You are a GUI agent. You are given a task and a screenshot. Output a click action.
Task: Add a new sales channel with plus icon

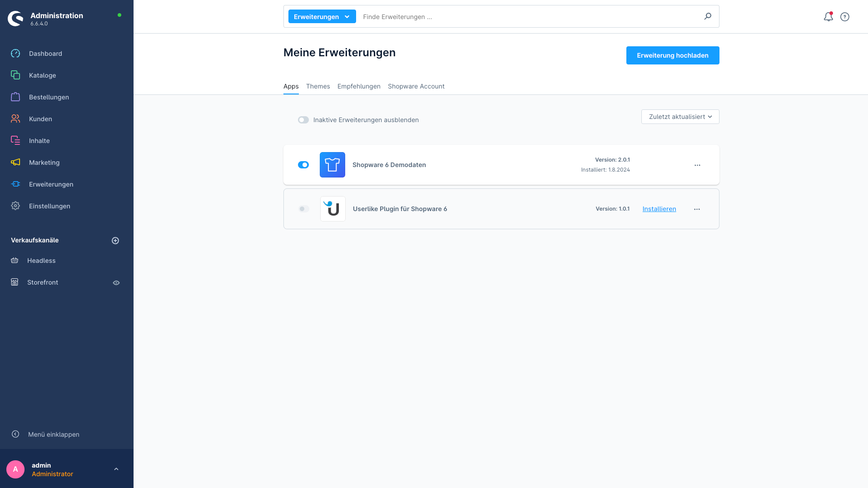pos(115,241)
